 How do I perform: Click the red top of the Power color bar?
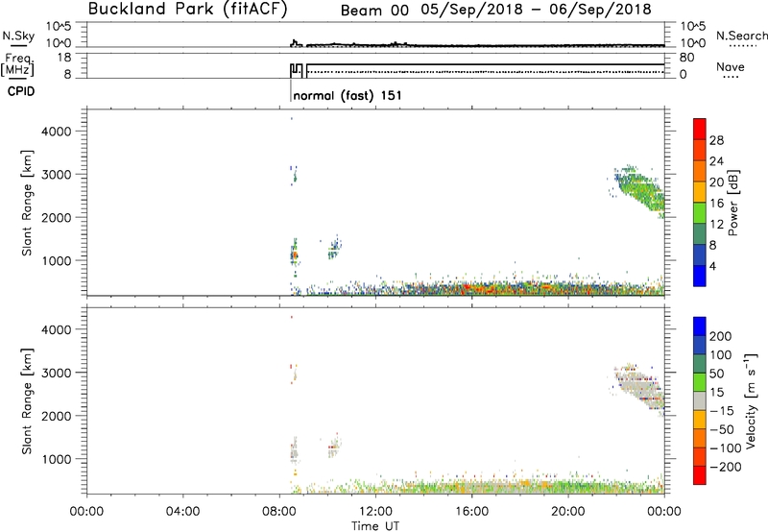[x=700, y=129]
